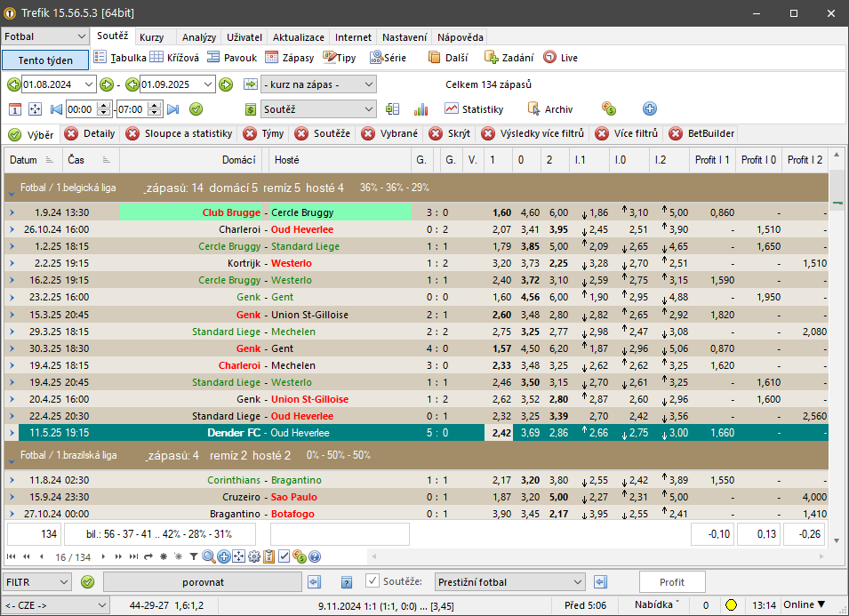The height and width of the screenshot is (616, 849).
Task: Click the Tento týden button
Action: tap(45, 60)
